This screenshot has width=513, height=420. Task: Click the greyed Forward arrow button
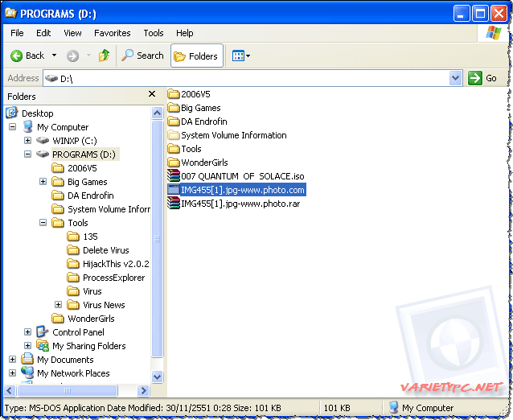72,56
